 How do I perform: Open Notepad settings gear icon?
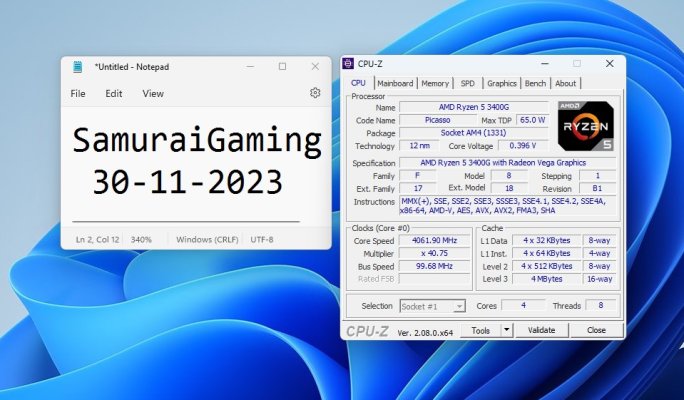tap(315, 93)
